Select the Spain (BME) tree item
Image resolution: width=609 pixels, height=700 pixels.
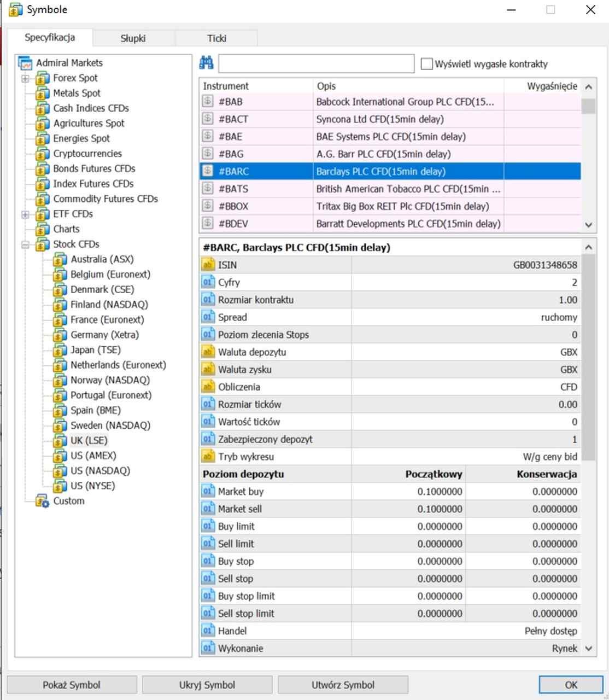tap(96, 410)
